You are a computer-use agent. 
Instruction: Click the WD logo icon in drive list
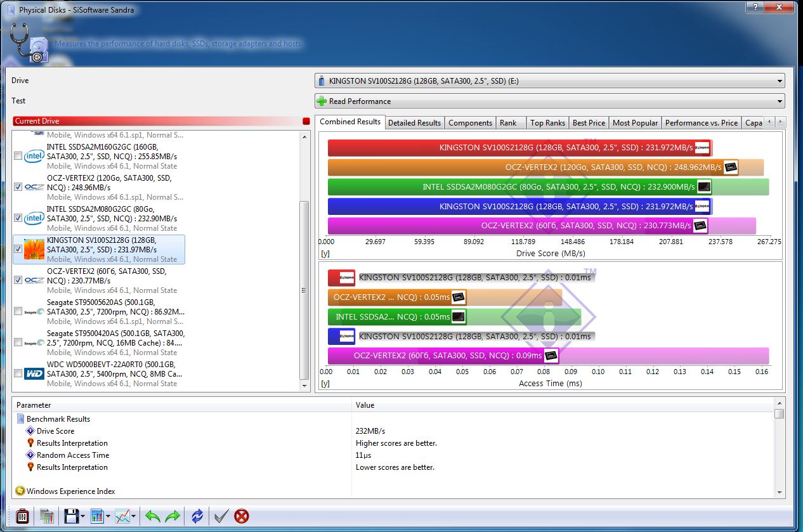pyautogui.click(x=34, y=374)
